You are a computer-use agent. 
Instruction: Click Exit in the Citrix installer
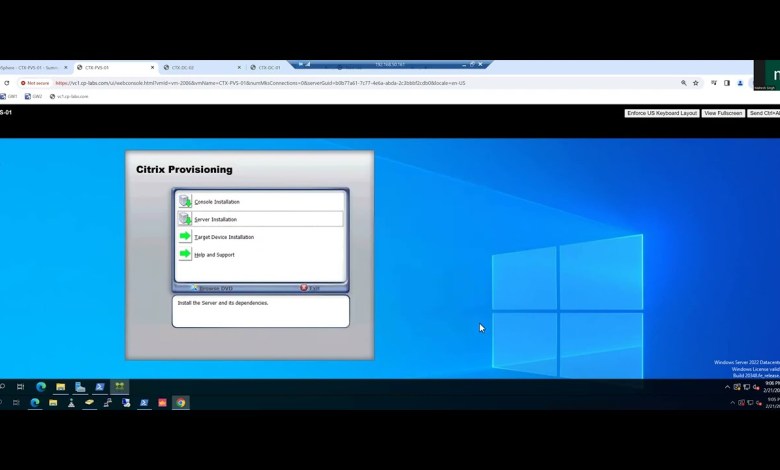tap(309, 288)
